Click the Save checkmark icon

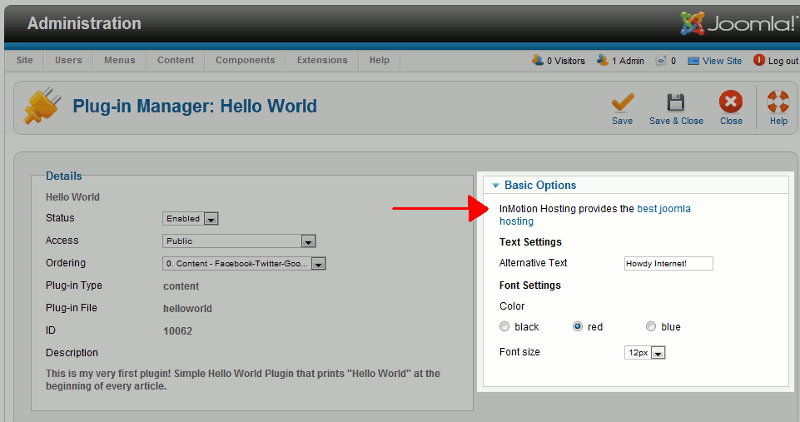coord(622,102)
